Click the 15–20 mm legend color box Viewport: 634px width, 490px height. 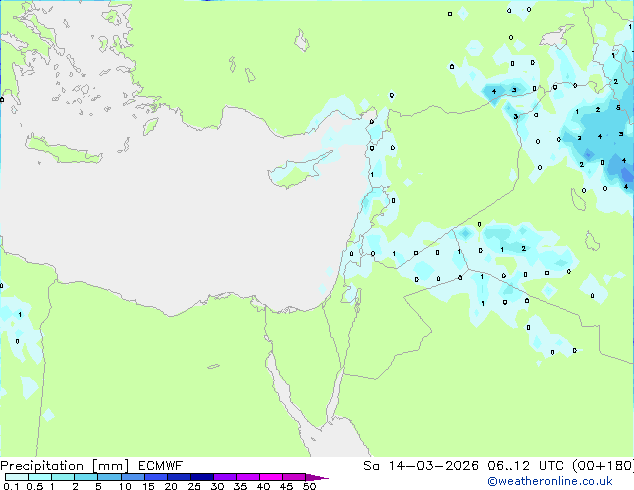click(156, 477)
